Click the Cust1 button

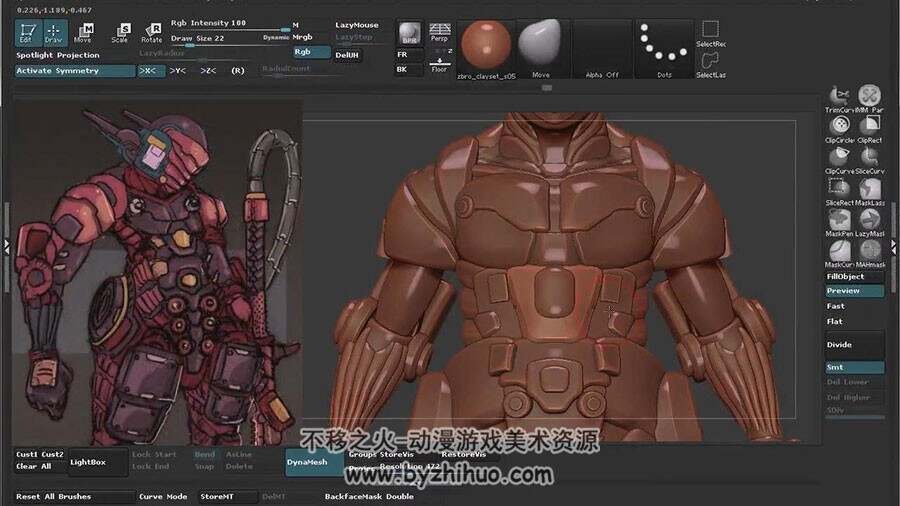pyautogui.click(x=27, y=454)
